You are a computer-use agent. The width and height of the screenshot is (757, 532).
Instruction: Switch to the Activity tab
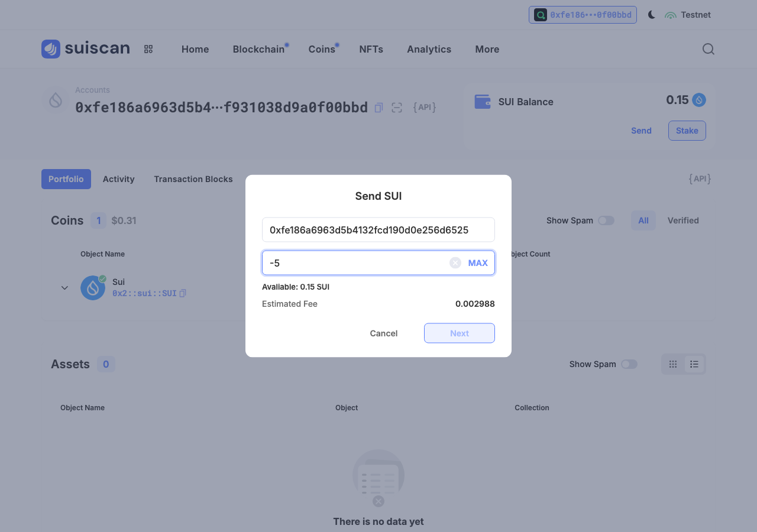[118, 179]
